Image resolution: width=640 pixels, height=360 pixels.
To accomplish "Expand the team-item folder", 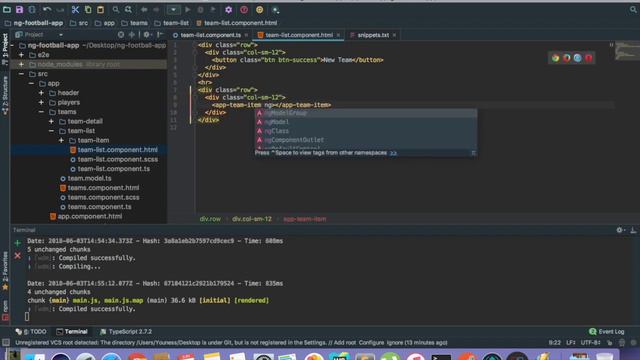I will coord(61,140).
